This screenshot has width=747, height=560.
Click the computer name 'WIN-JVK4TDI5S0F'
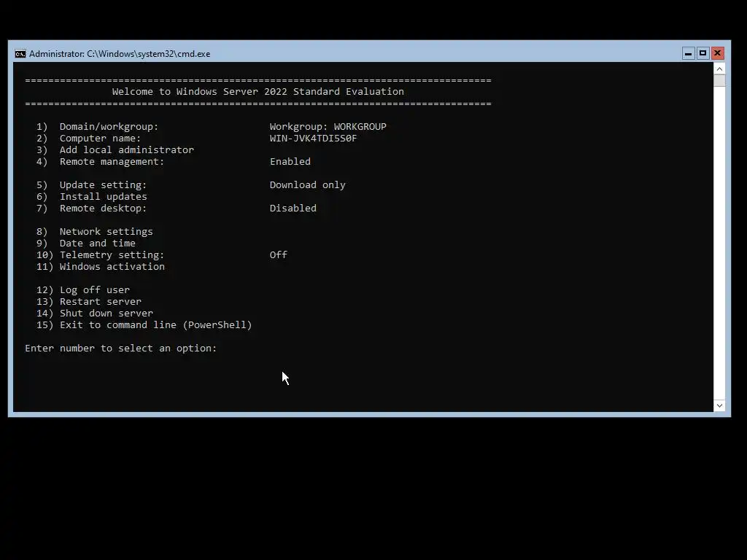[313, 138]
